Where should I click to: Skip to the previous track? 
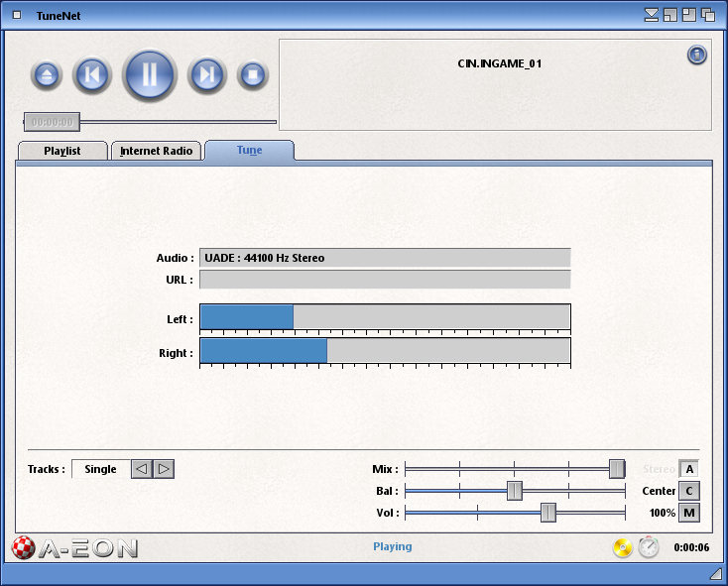(91, 74)
